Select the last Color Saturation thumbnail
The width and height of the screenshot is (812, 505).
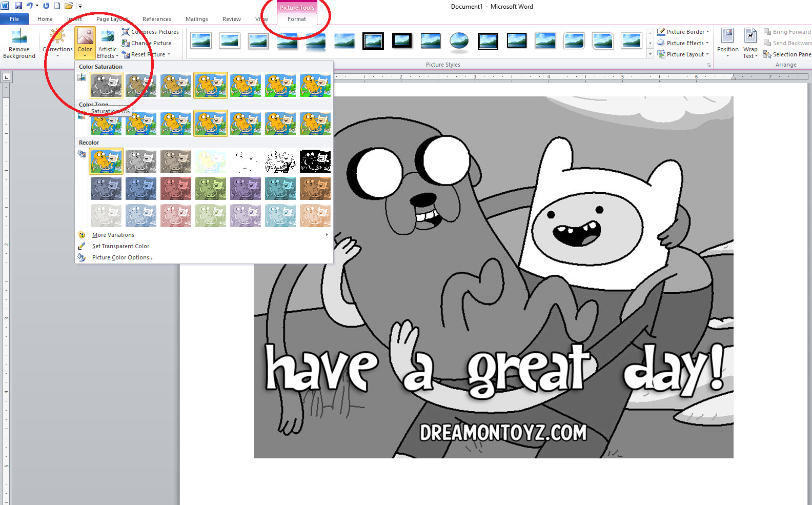pyautogui.click(x=315, y=85)
